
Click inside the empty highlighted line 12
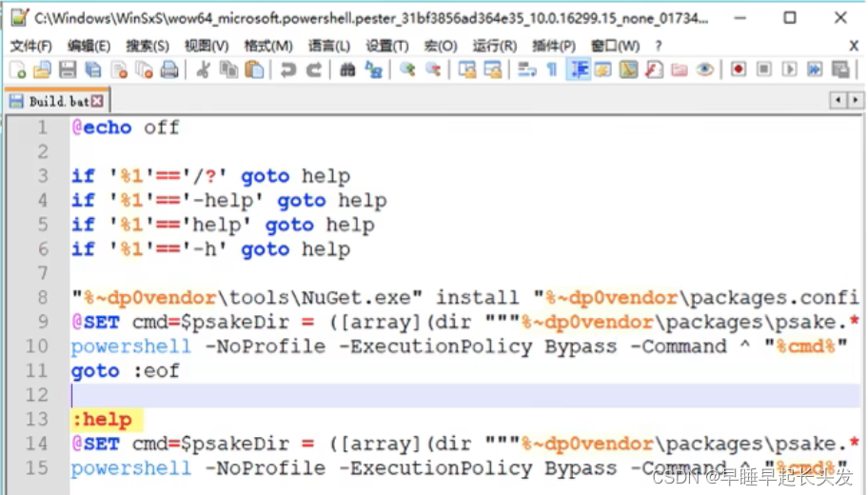pos(465,395)
